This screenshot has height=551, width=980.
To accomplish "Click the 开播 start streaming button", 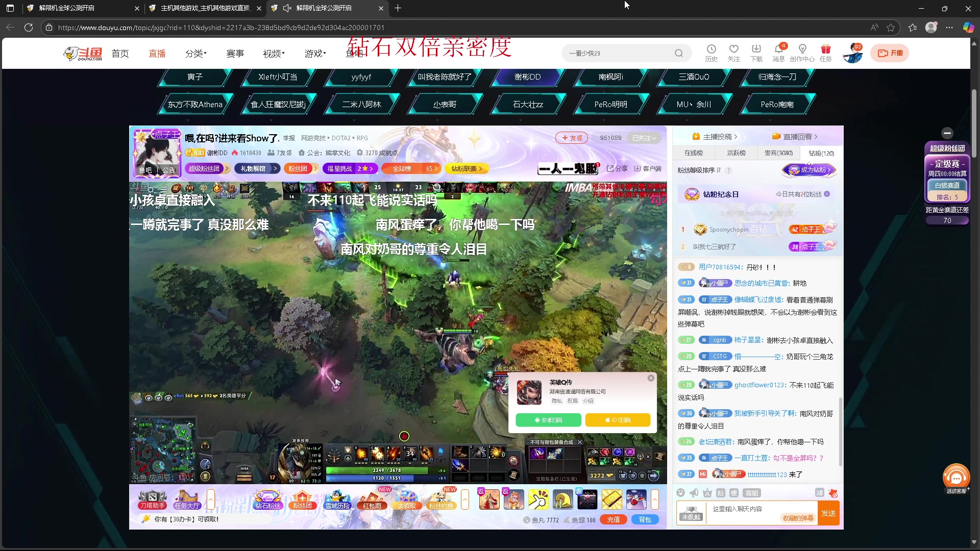I will click(890, 53).
